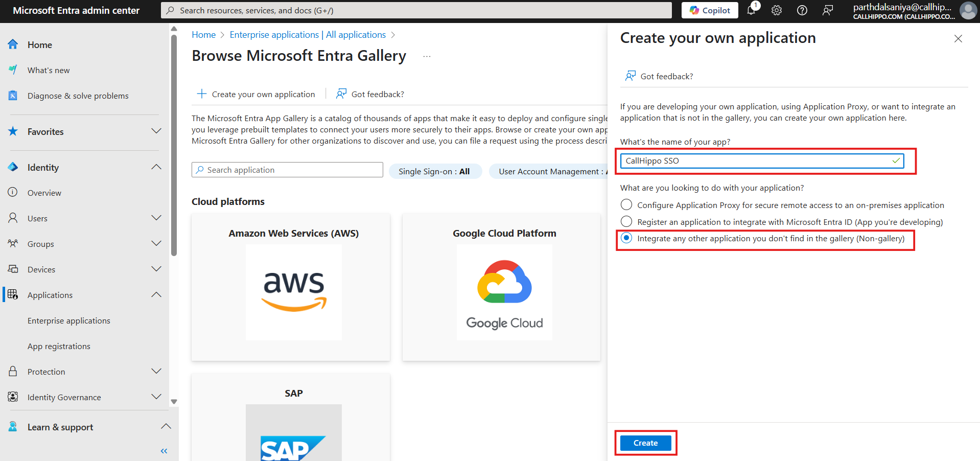Click the plus icon for Create your own application

coord(202,94)
